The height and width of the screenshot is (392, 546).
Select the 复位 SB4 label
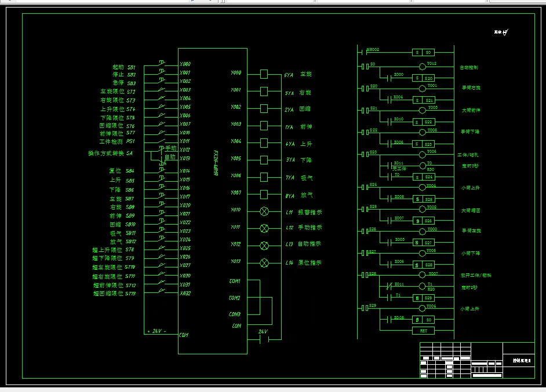(x=122, y=171)
